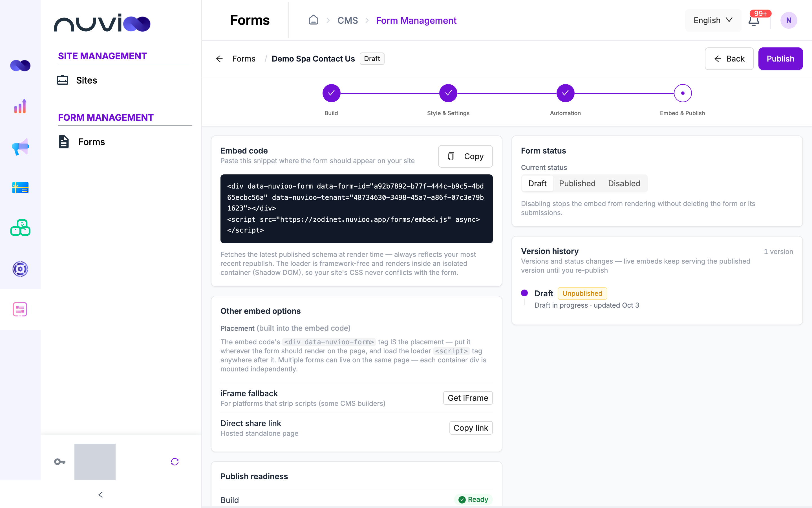Click the Ready status badge for Build
This screenshot has width=812, height=508.
point(473,499)
